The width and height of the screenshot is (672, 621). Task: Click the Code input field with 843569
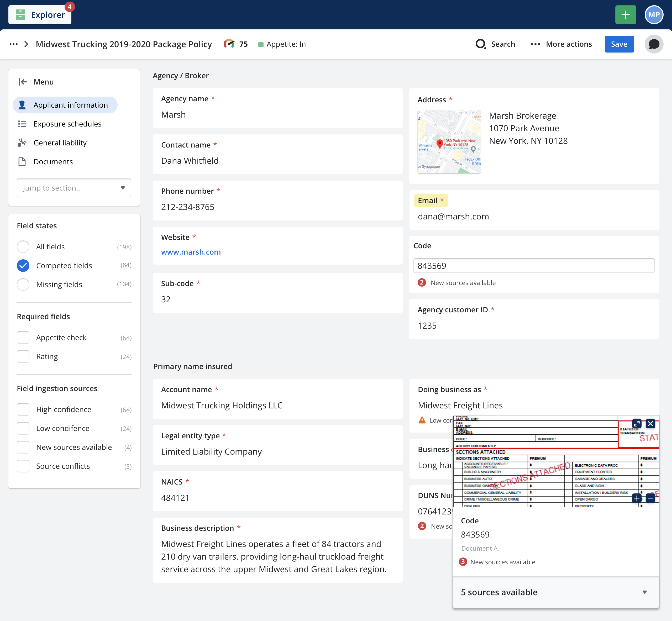(534, 265)
